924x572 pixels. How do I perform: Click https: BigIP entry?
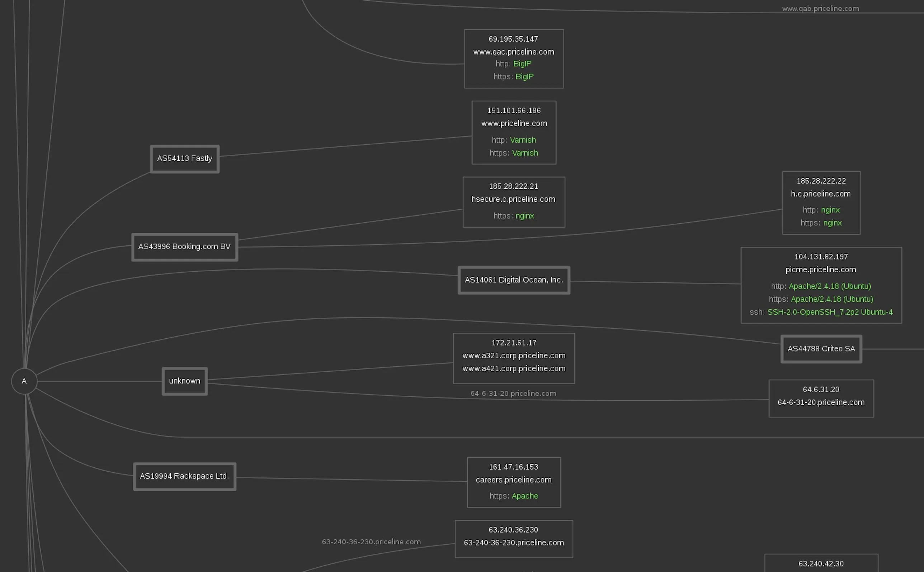[x=514, y=76]
